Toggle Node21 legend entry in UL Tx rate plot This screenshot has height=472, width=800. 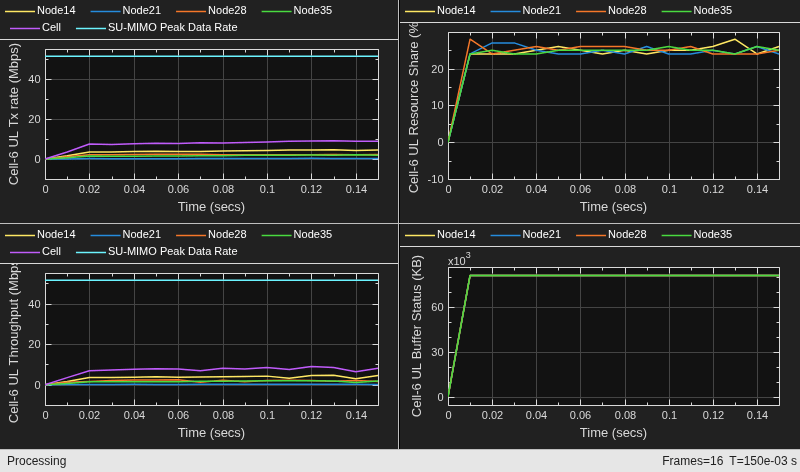tap(126, 10)
